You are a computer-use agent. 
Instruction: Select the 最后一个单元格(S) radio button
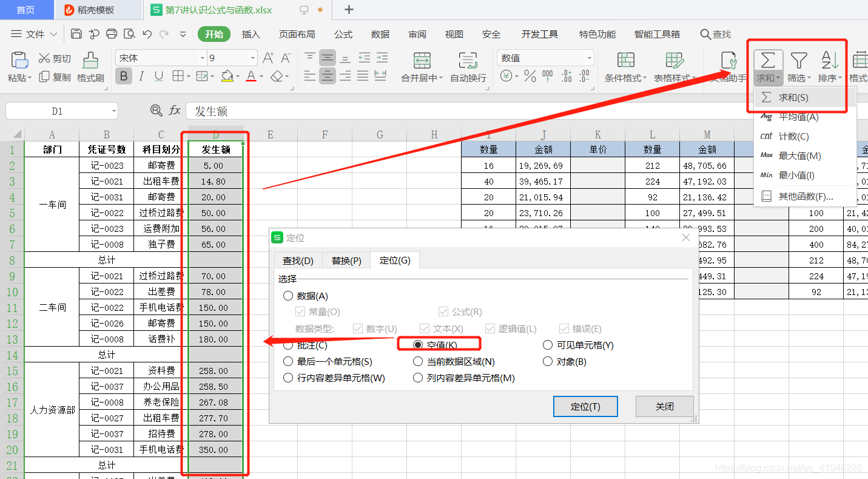[x=288, y=361]
